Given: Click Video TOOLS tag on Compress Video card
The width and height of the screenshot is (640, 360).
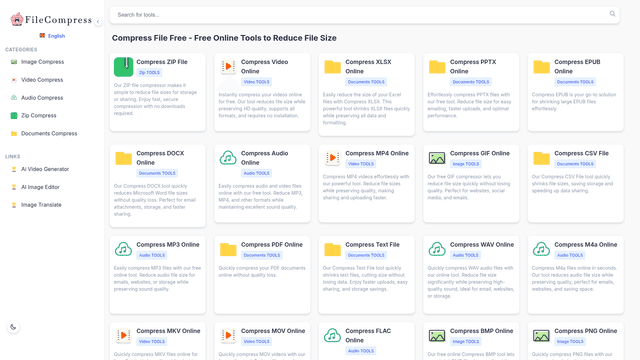Looking at the screenshot, I should pyautogui.click(x=257, y=82).
